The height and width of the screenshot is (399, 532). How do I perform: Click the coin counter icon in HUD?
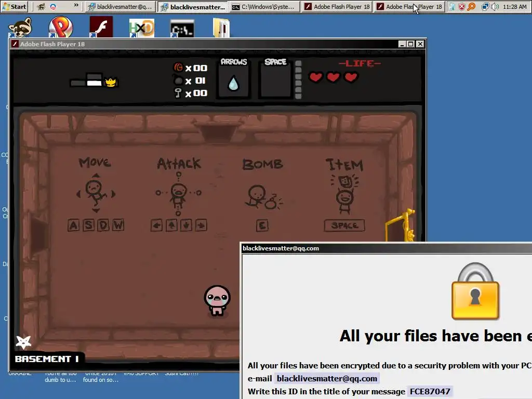(178, 67)
